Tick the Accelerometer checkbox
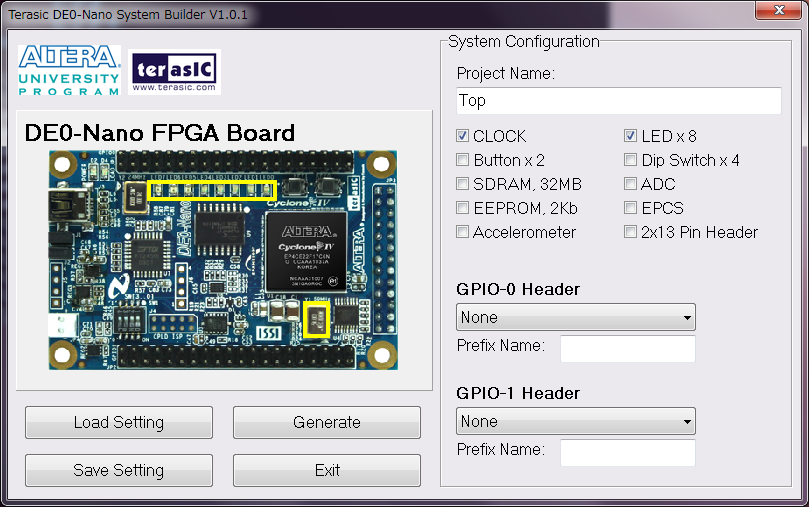Image resolution: width=809 pixels, height=507 pixels. [x=463, y=232]
